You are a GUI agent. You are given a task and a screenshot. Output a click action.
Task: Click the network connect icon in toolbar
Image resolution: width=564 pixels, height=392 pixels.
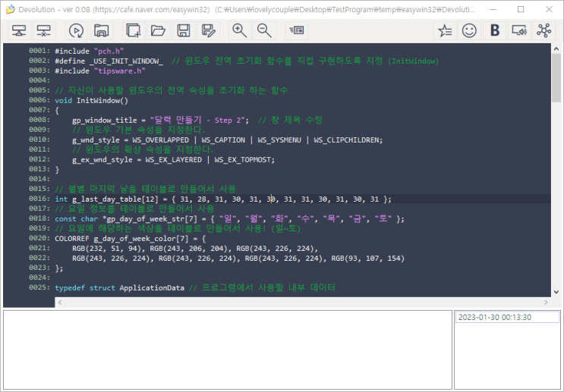(19, 30)
